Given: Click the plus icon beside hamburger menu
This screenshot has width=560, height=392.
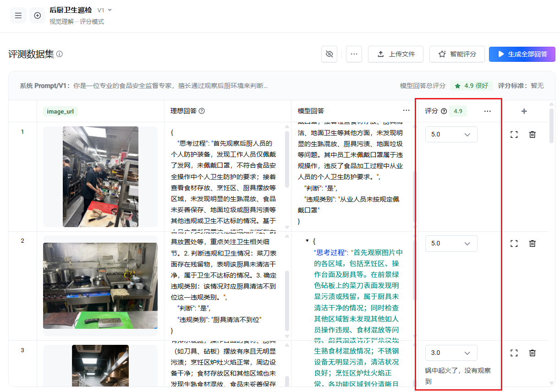Looking at the screenshot, I should [38, 16].
